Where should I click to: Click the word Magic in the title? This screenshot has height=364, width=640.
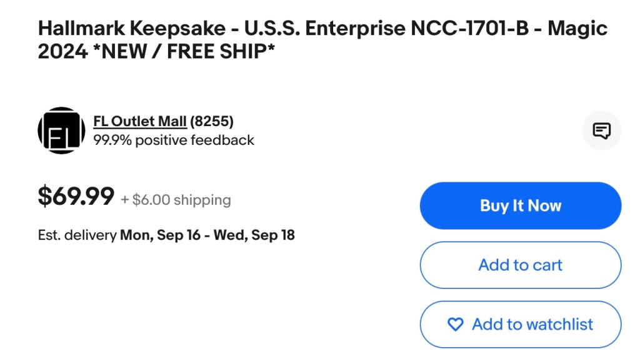pos(577,29)
